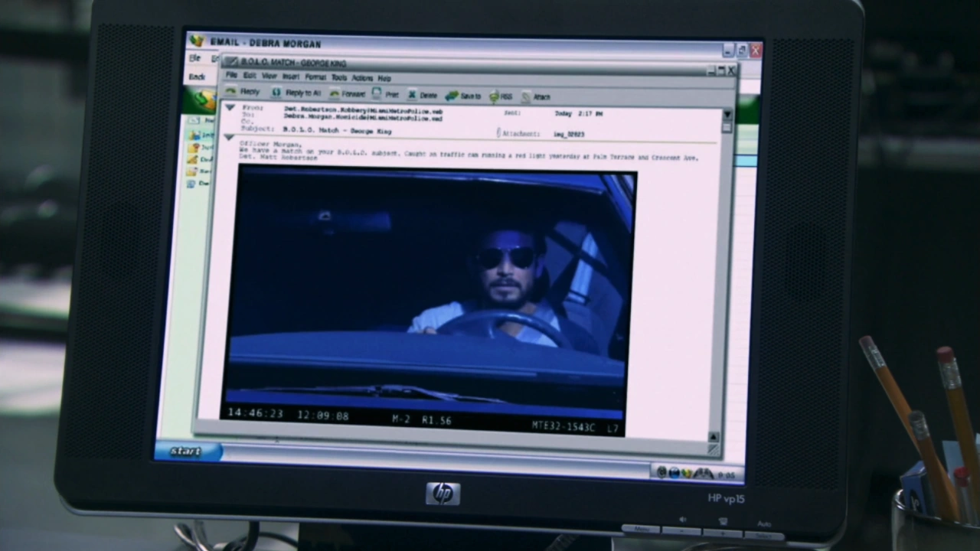This screenshot has width=980, height=551.
Task: Click the sender address Det.Robertson
Action: [363, 110]
